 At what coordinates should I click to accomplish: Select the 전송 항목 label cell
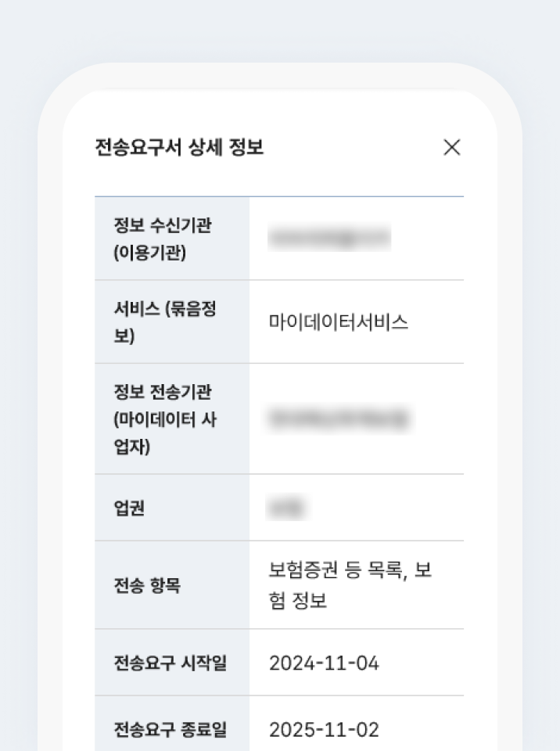point(172,585)
